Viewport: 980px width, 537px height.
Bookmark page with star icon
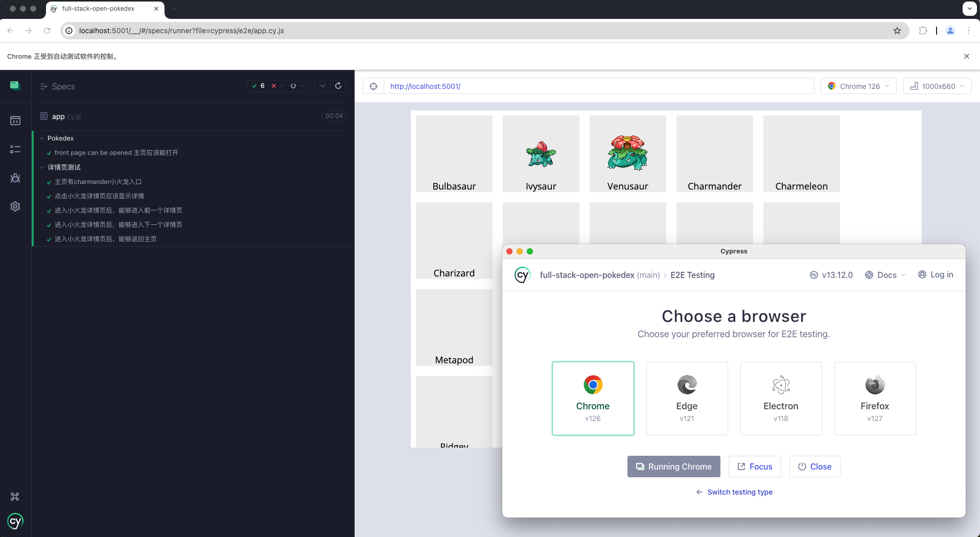point(897,31)
